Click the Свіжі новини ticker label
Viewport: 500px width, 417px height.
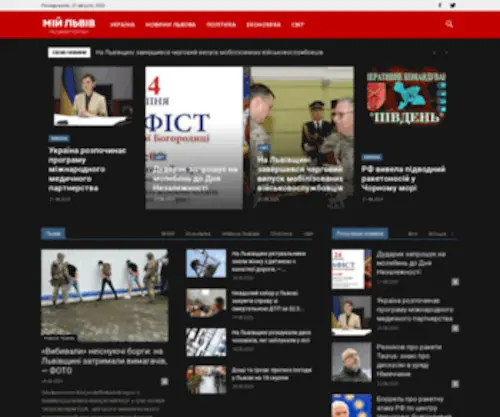69,52
